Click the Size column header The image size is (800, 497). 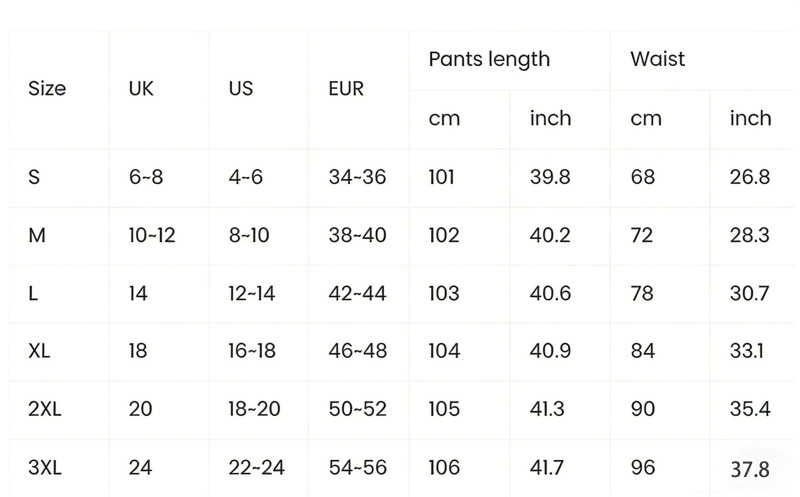tap(47, 88)
